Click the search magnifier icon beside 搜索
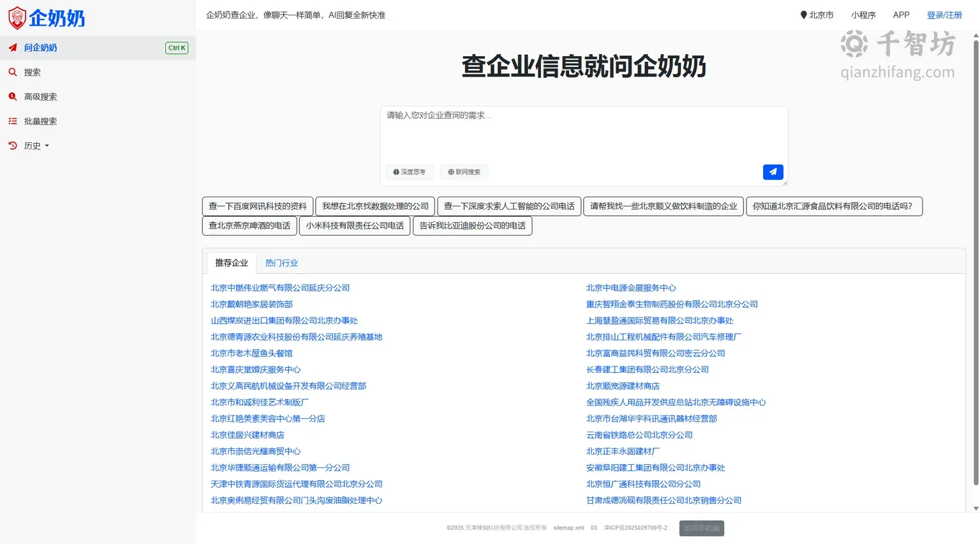The height and width of the screenshot is (544, 980). tap(12, 72)
